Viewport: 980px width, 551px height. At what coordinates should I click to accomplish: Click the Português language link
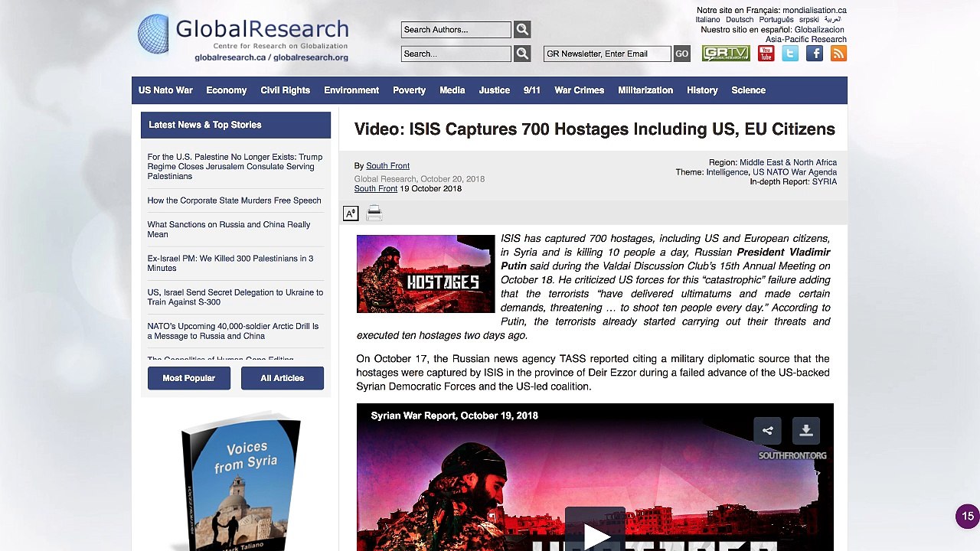click(x=776, y=20)
